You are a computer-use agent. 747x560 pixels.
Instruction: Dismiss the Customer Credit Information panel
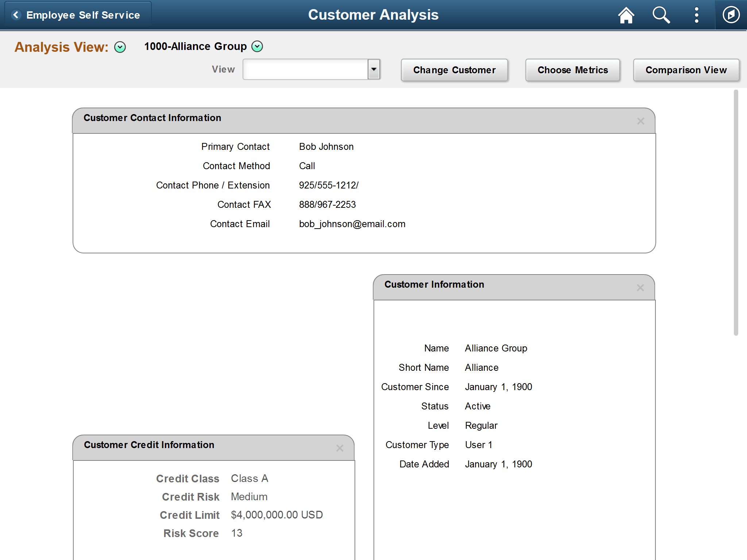(x=340, y=448)
